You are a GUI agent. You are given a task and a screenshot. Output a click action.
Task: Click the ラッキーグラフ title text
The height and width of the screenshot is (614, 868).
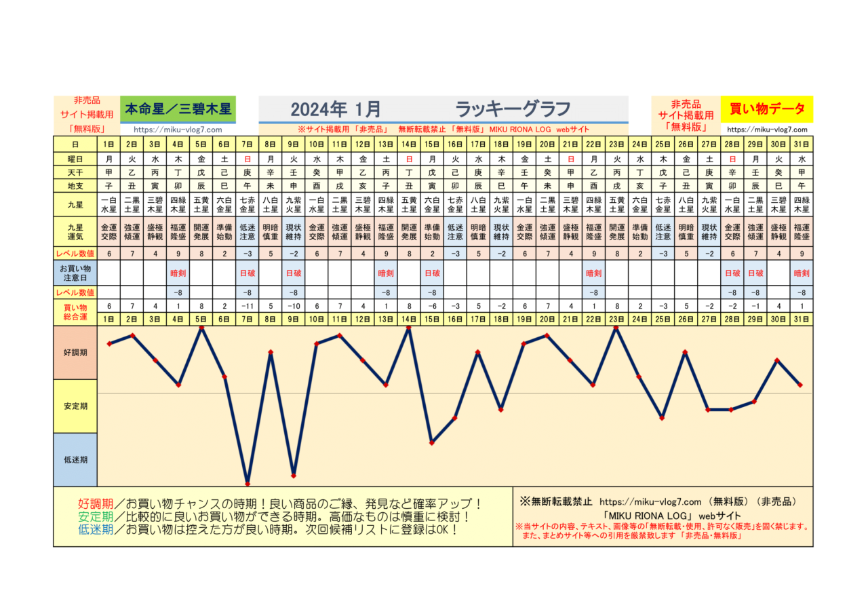pyautogui.click(x=512, y=109)
